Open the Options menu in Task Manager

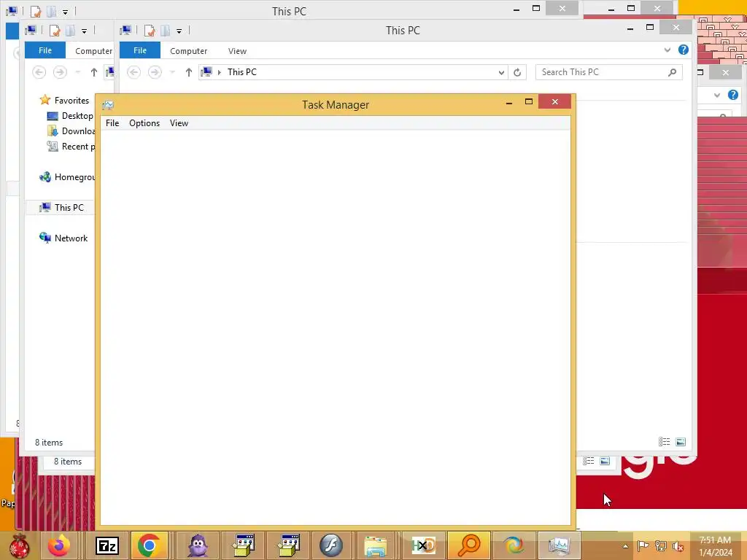click(144, 123)
